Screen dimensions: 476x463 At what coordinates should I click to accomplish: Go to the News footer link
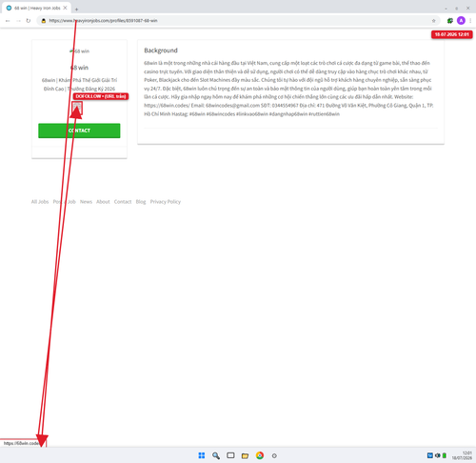point(86,202)
